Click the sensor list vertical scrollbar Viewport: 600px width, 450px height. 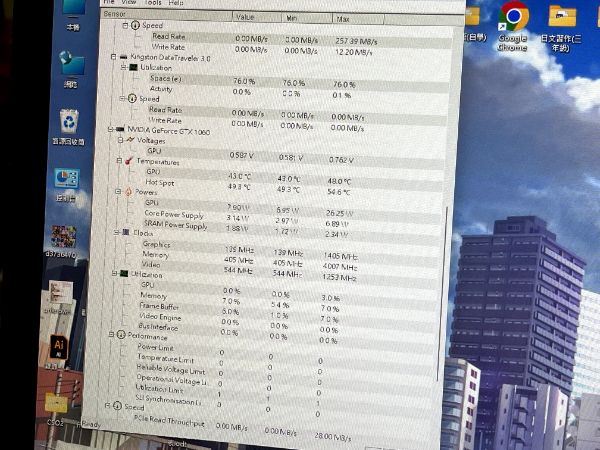point(442,293)
